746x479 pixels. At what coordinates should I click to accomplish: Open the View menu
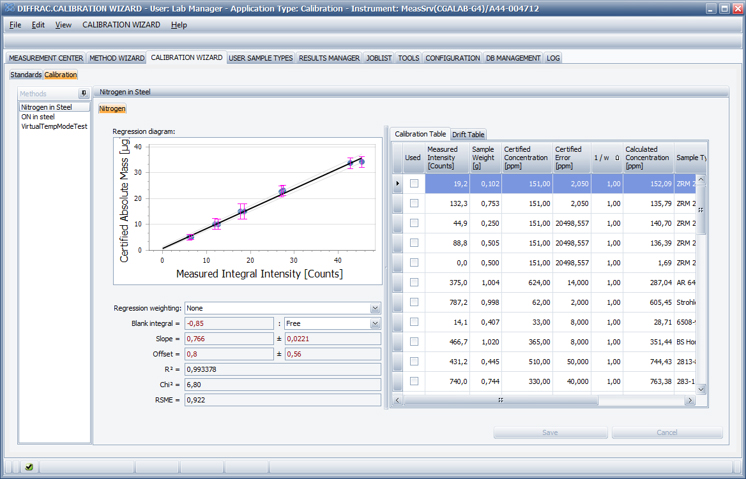tap(63, 25)
